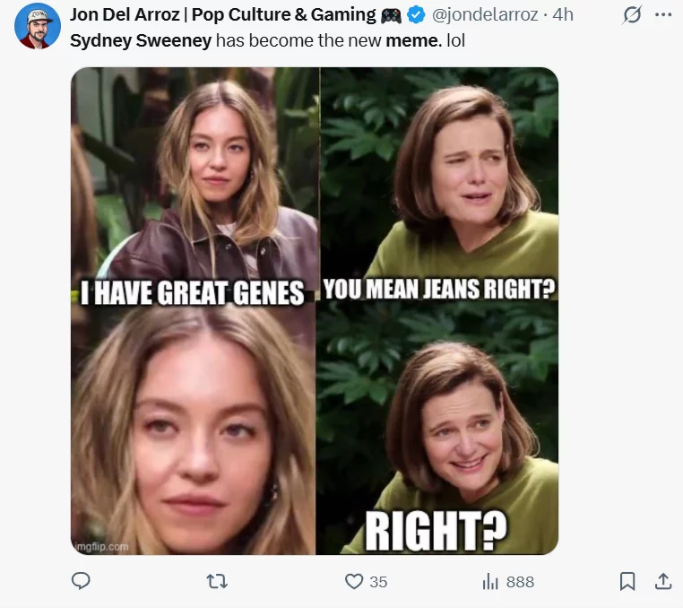The height and width of the screenshot is (616, 683).
Task: Repost this tweet with the retweet icon
Action: pyautogui.click(x=217, y=582)
